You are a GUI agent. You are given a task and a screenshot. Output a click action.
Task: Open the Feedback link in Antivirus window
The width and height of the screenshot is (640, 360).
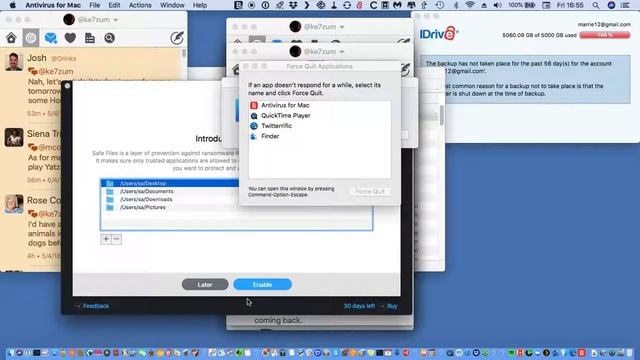(96, 306)
